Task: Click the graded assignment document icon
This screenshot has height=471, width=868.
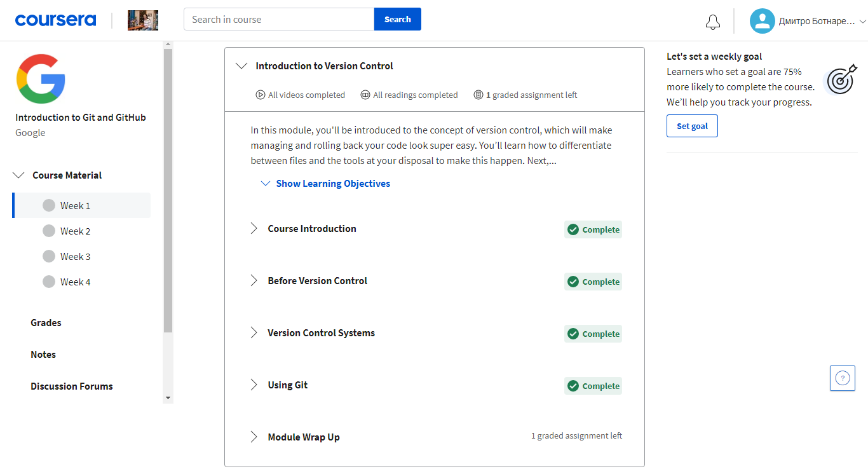Action: [x=478, y=95]
